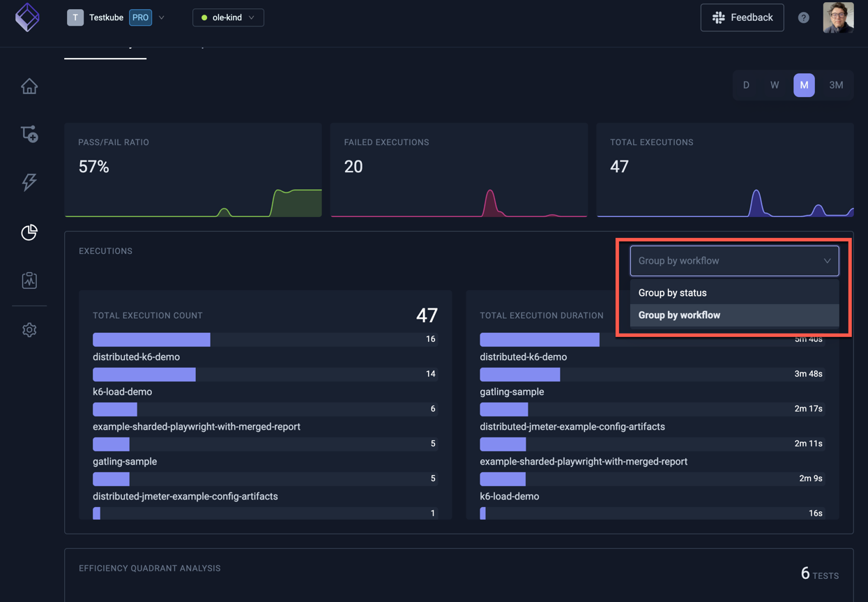Open the user profile avatar
The height and width of the screenshot is (602, 868).
(838, 17)
